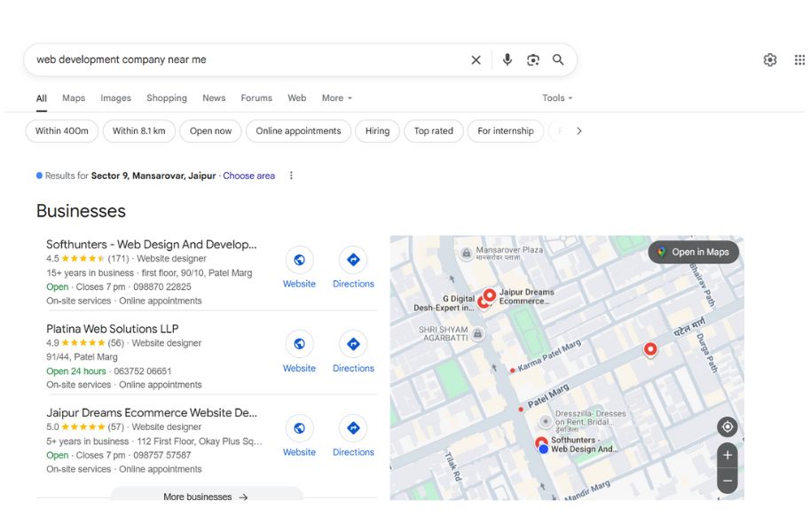This screenshot has height=532, width=810.
Task: Expand the Tools dropdown
Action: 557,98
